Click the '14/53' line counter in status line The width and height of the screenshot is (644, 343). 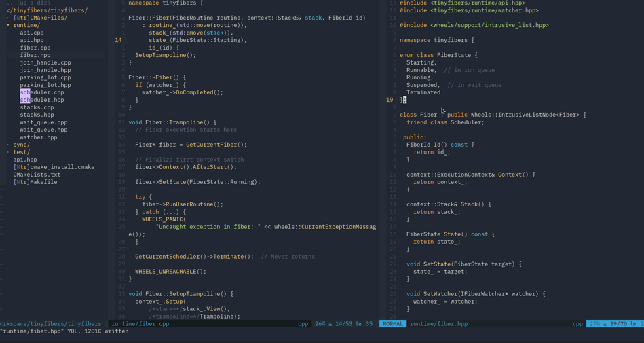343,324
